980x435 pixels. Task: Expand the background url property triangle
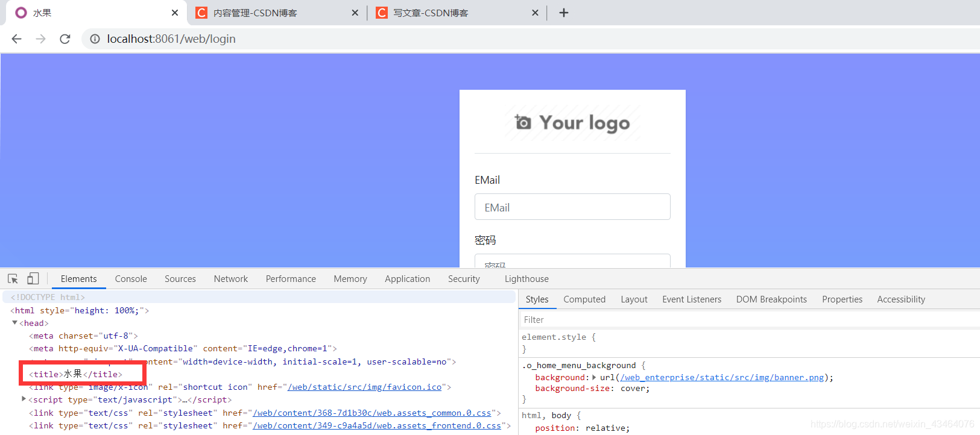[x=594, y=377]
